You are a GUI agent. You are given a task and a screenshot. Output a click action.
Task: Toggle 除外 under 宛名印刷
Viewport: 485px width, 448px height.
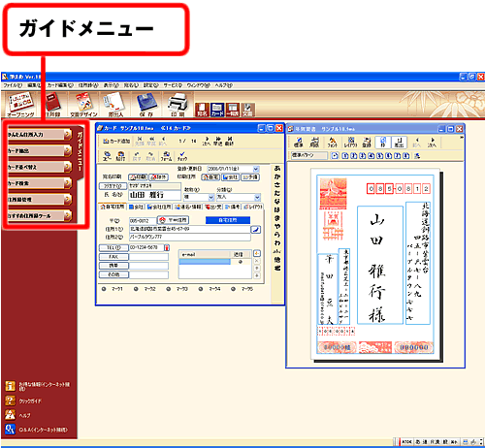click(158, 177)
